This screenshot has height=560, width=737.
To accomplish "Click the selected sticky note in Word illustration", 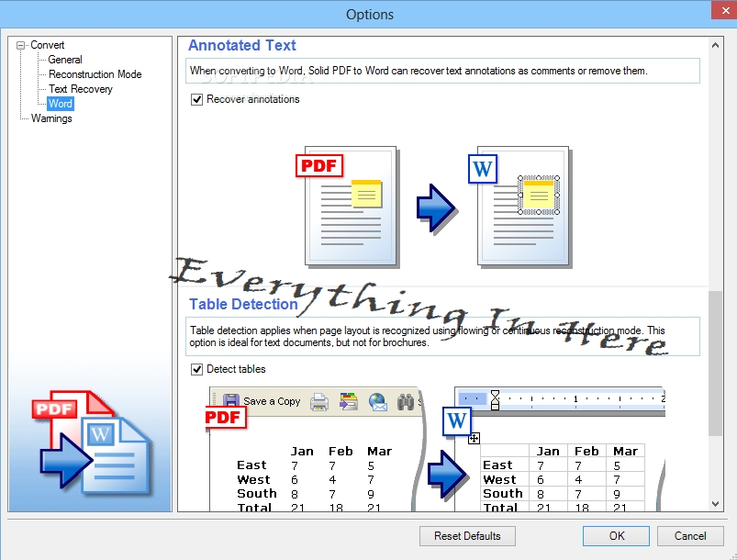I will [539, 196].
